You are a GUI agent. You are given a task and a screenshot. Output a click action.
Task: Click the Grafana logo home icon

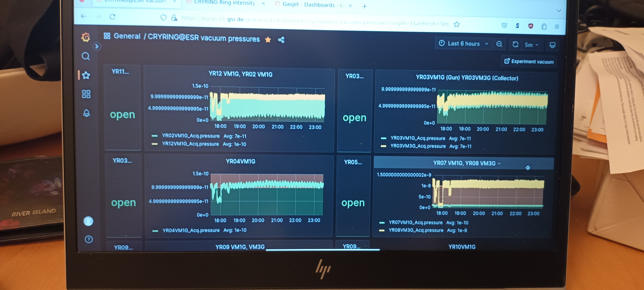(86, 37)
